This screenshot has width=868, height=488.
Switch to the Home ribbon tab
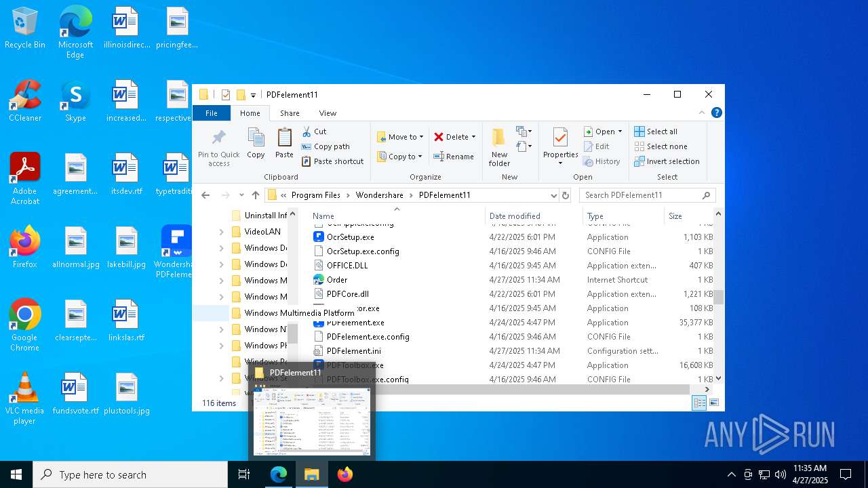pyautogui.click(x=250, y=113)
